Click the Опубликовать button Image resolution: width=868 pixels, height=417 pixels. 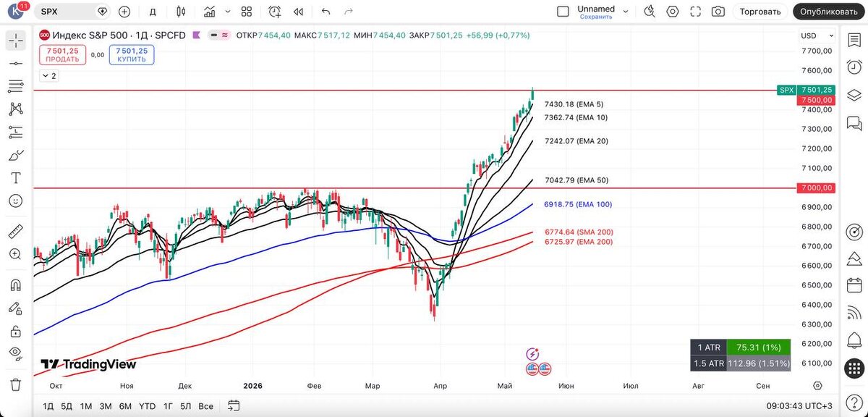coord(829,12)
